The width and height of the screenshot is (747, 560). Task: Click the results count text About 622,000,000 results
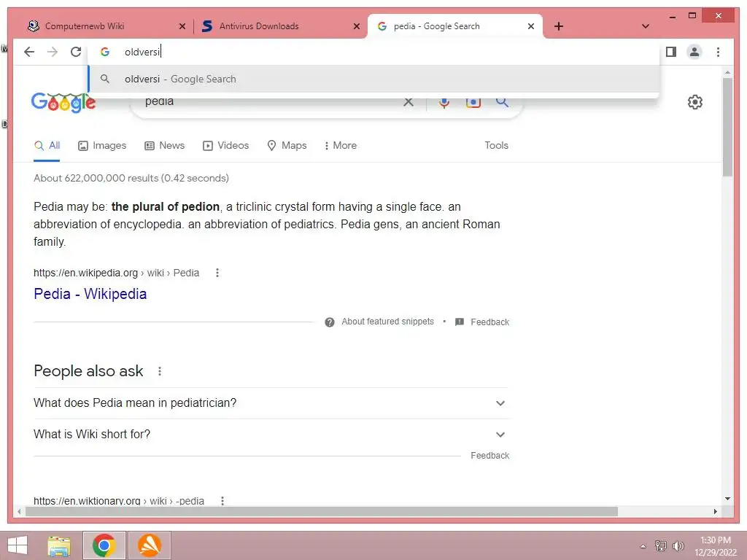coord(131,178)
